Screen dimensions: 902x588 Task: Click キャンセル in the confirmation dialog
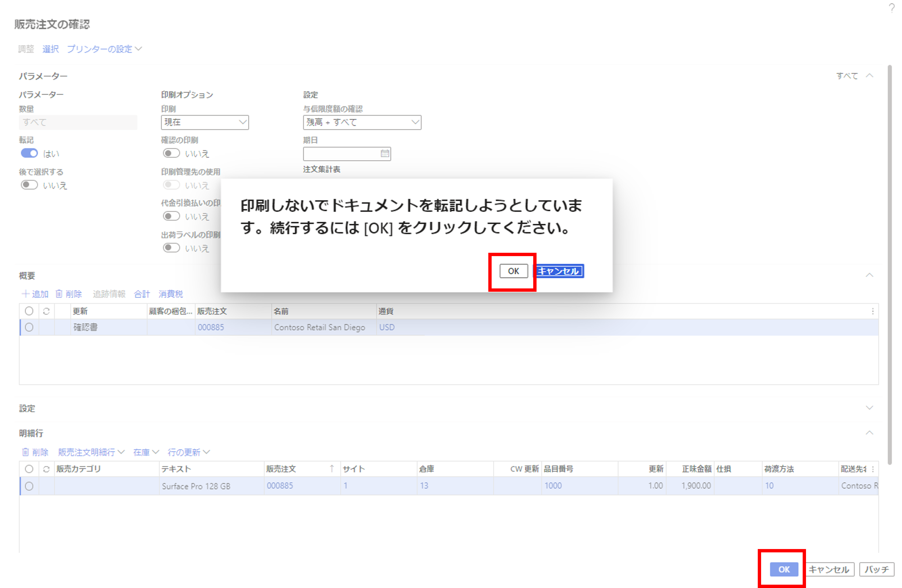[x=559, y=271]
